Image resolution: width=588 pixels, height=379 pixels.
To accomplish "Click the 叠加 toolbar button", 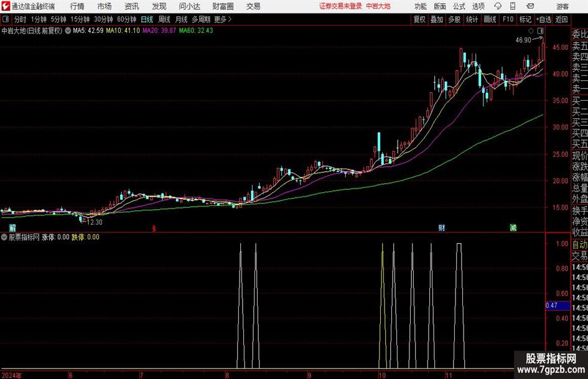I will 437,19.
